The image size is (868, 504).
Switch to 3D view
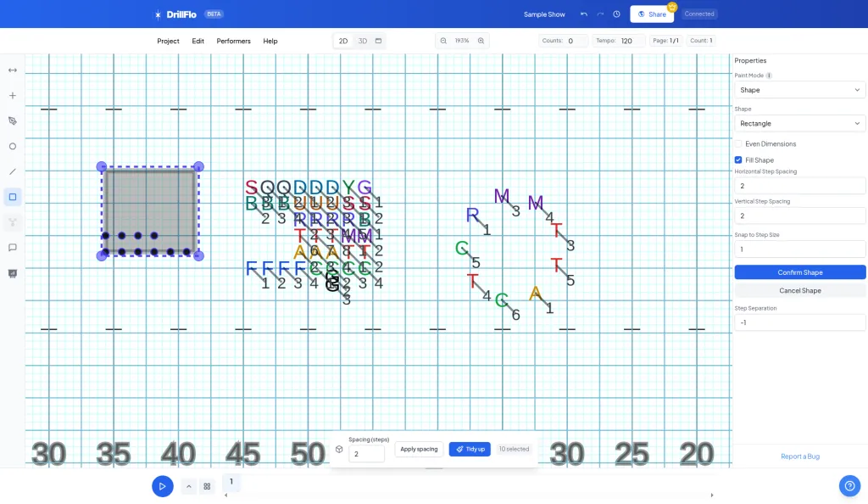point(363,41)
